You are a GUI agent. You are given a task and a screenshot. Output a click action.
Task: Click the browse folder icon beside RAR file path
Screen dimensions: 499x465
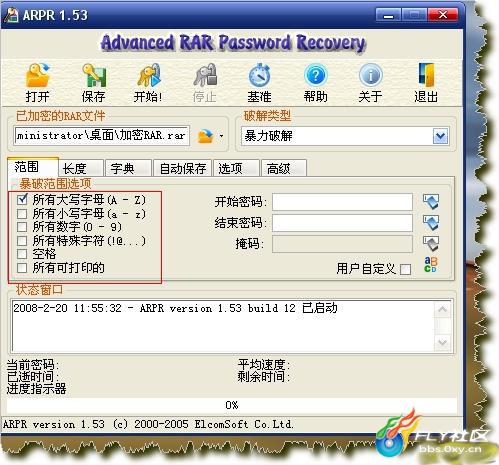205,136
